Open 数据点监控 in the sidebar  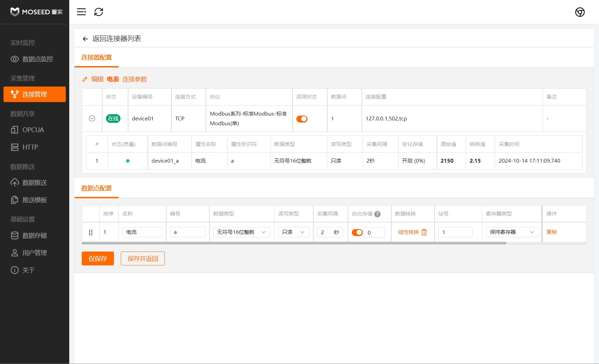tap(35, 59)
